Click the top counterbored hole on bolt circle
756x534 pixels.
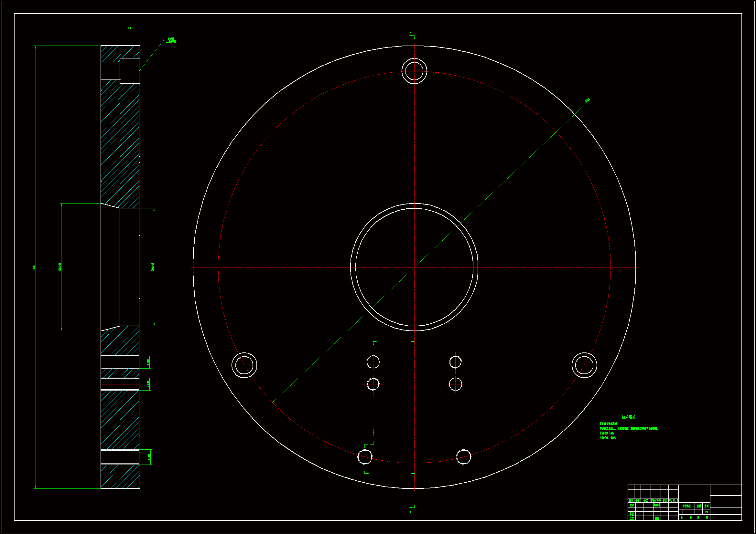tap(414, 71)
